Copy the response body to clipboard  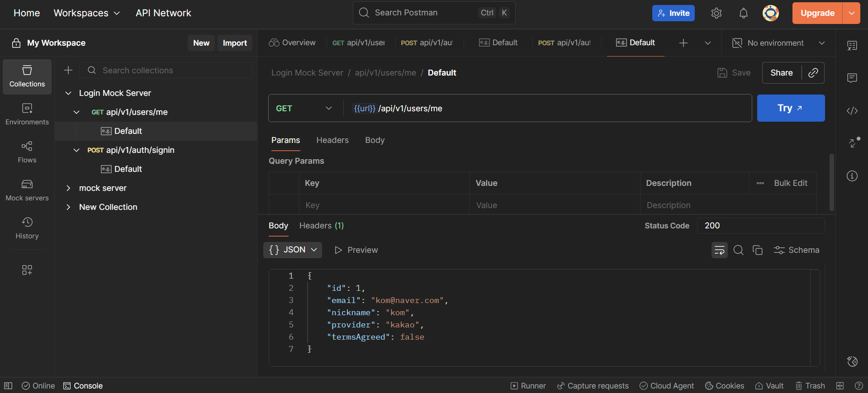[x=757, y=250]
